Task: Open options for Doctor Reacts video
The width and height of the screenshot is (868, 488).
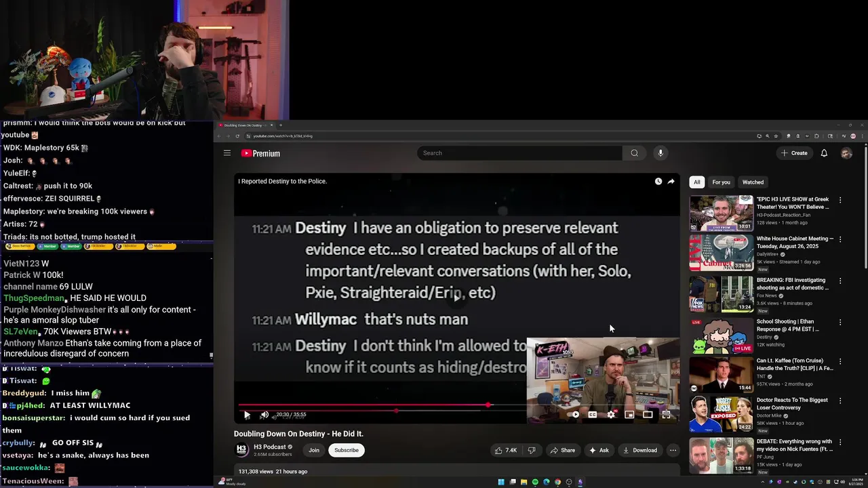Action: pyautogui.click(x=840, y=401)
